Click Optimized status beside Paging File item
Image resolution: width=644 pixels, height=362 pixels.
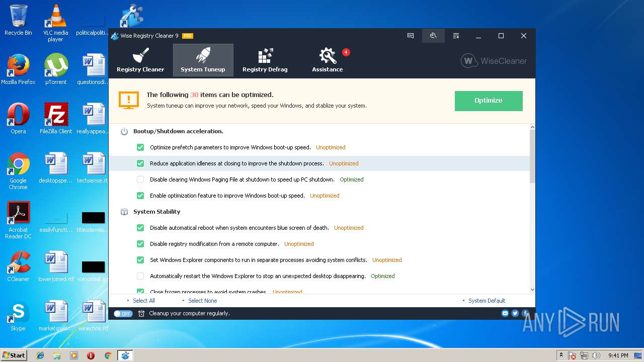click(352, 179)
